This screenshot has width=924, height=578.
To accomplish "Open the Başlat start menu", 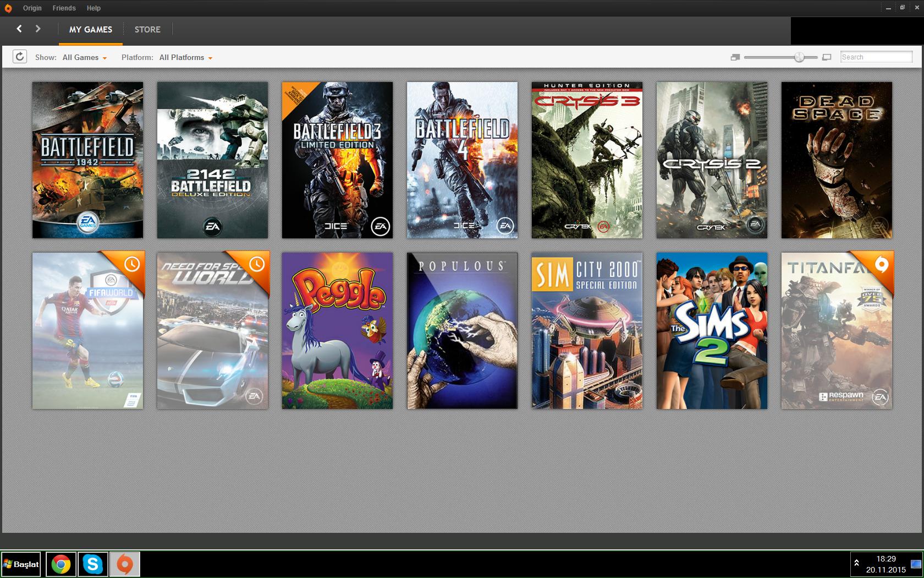I will coord(21,564).
